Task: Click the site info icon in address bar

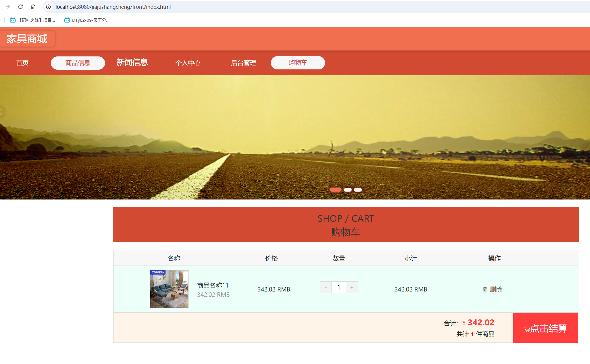Action: 49,7
